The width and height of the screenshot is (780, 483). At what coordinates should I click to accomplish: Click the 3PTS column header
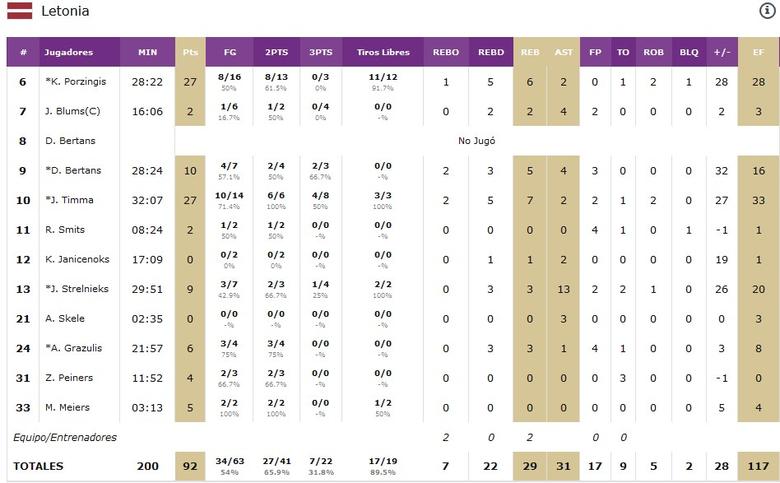(321, 52)
